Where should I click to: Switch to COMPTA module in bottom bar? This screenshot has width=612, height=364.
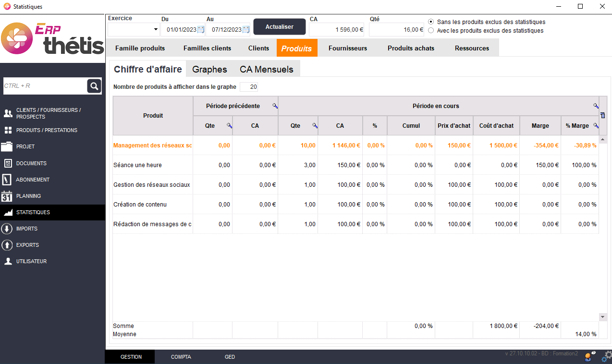coord(181,357)
